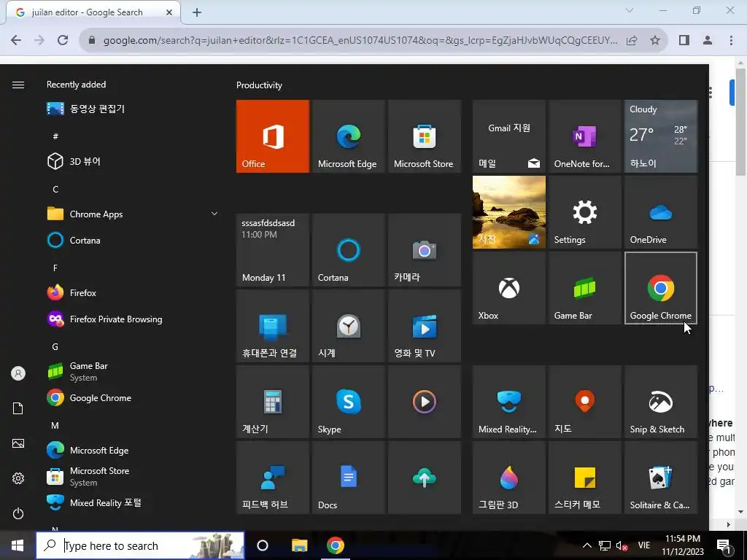The height and width of the screenshot is (560, 747).
Task: Open the Cloudy weather tile
Action: point(661,136)
